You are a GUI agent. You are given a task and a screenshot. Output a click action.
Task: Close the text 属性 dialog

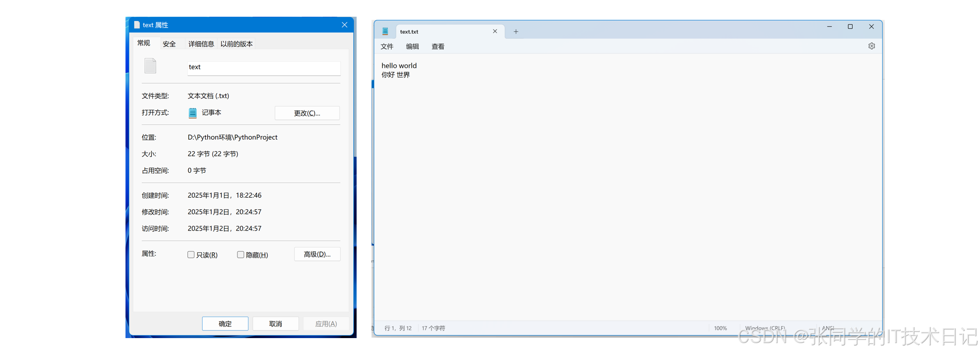pos(344,25)
